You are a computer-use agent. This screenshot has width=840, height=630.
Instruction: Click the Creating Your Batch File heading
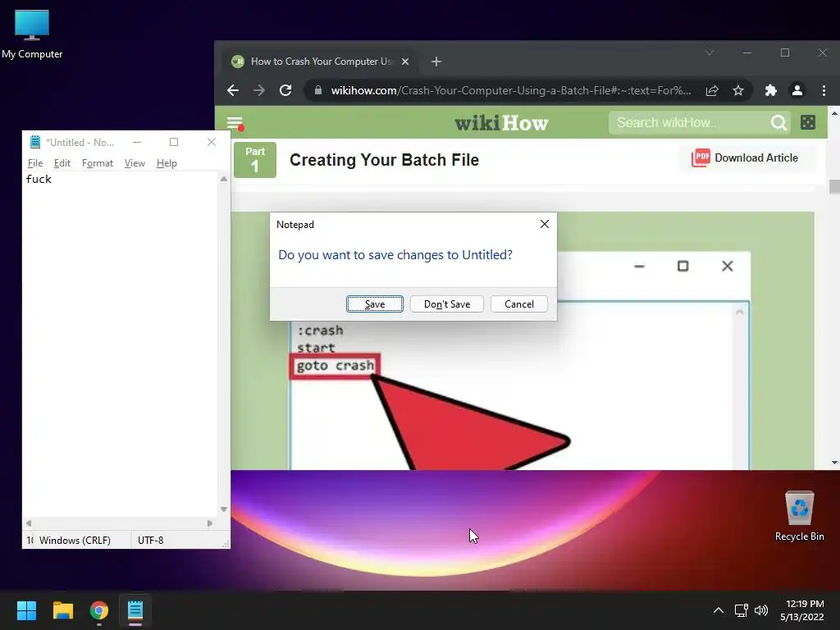(384, 160)
